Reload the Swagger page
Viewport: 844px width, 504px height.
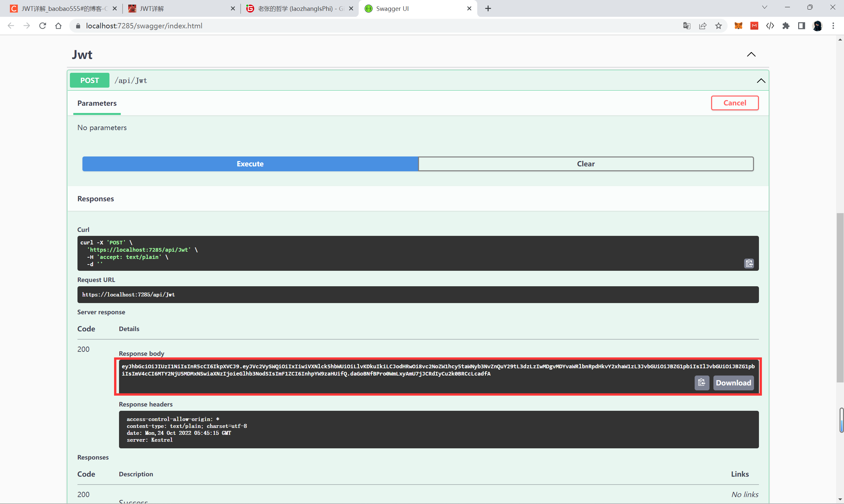pyautogui.click(x=43, y=26)
